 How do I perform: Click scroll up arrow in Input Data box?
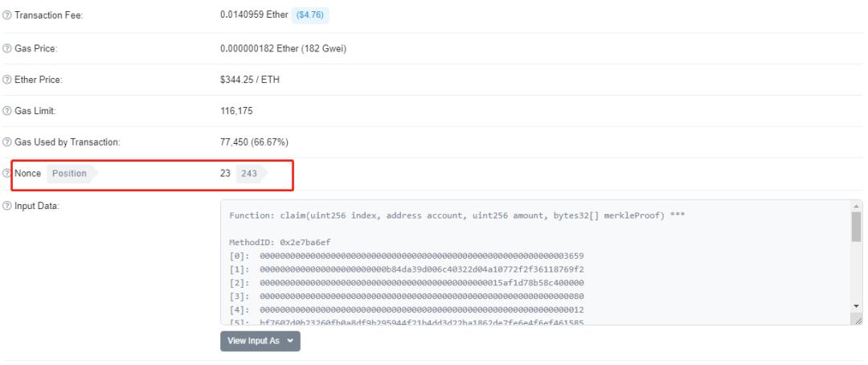coord(857,206)
